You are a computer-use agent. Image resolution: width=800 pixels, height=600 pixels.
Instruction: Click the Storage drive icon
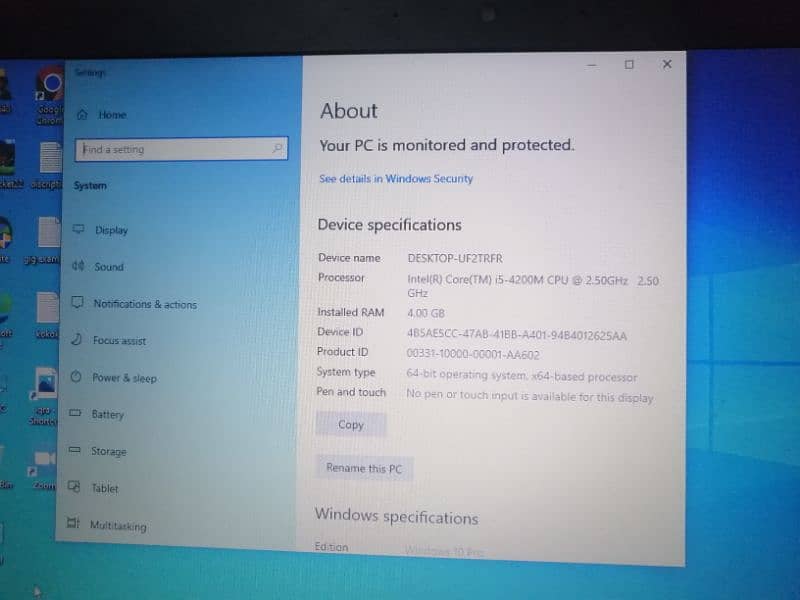coord(74,449)
